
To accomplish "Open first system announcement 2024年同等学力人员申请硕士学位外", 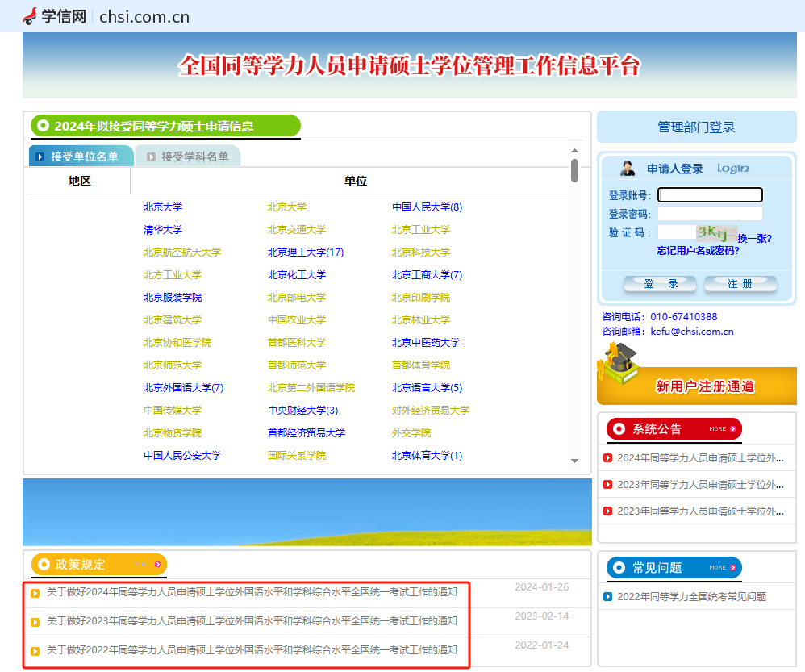I will [x=700, y=458].
